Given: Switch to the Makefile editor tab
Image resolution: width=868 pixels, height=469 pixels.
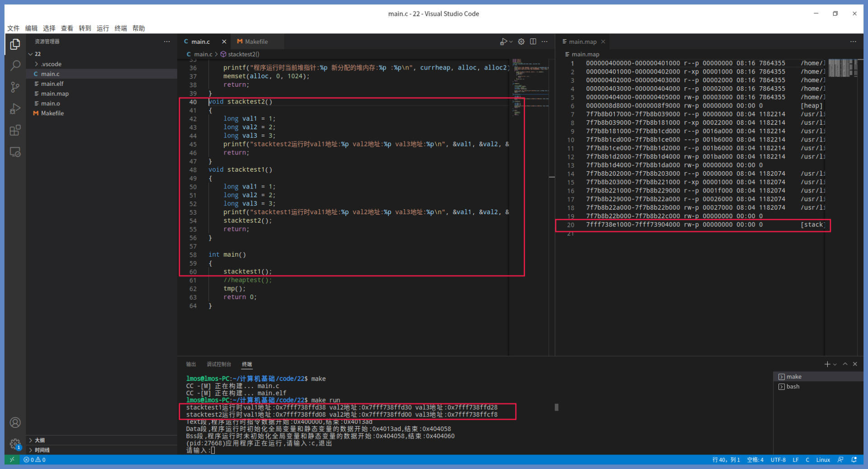Looking at the screenshot, I should tap(256, 42).
